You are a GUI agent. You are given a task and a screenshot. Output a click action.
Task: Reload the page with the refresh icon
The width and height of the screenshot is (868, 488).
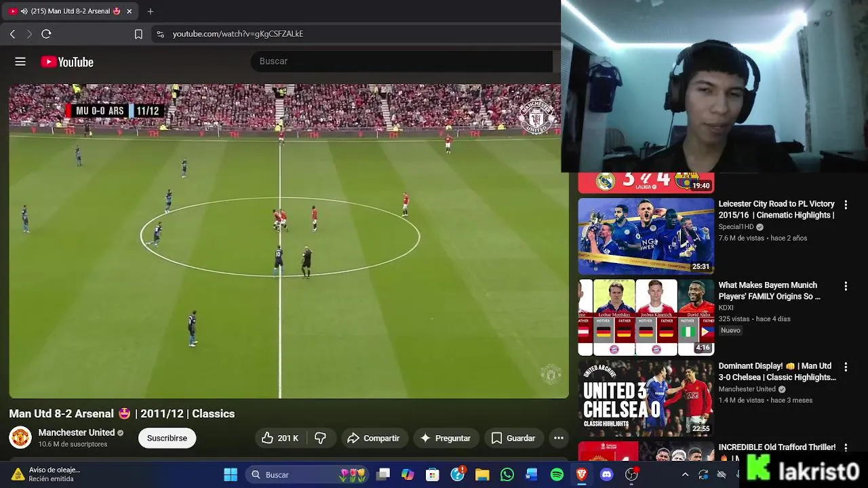[x=46, y=34]
